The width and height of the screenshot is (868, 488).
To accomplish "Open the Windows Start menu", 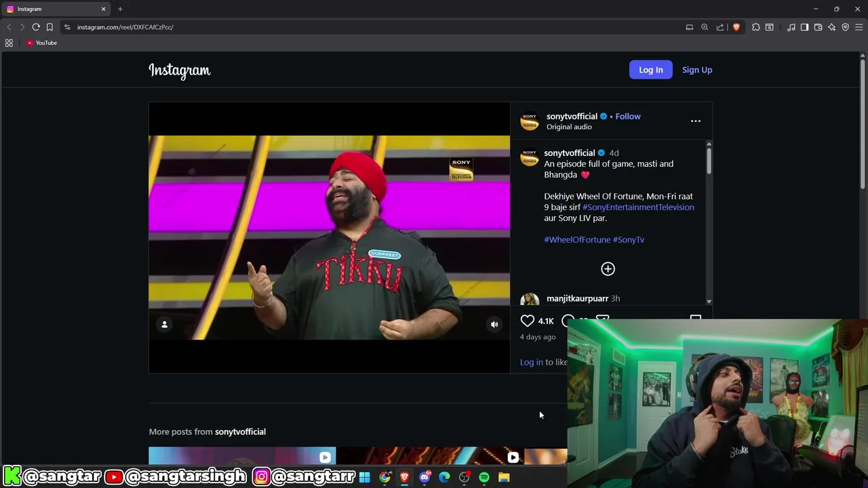I will click(365, 477).
